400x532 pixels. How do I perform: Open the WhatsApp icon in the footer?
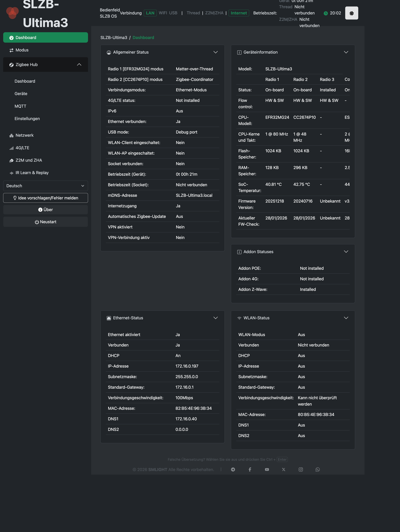coord(317,469)
